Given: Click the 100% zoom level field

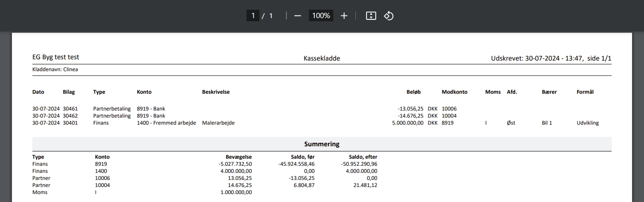Looking at the screenshot, I should (321, 16).
